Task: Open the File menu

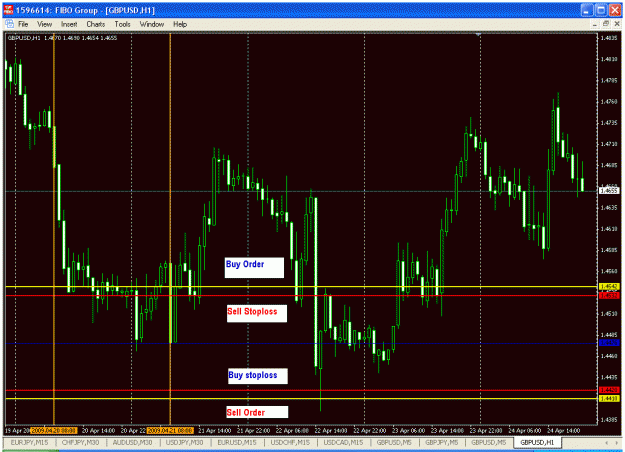Action: click(23, 24)
